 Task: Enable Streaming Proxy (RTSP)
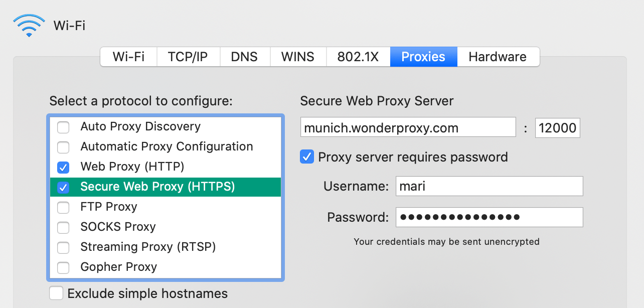[x=63, y=247]
